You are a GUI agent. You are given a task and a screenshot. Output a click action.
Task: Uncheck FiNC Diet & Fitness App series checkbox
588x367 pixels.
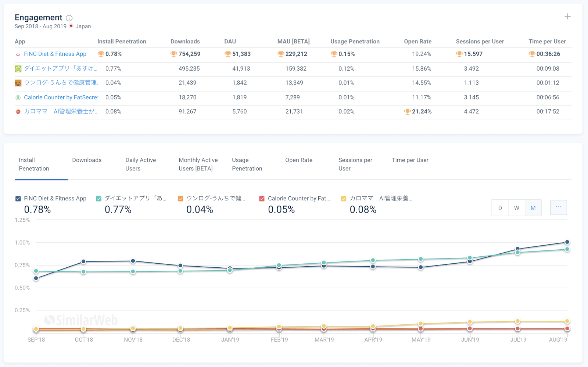(18, 199)
